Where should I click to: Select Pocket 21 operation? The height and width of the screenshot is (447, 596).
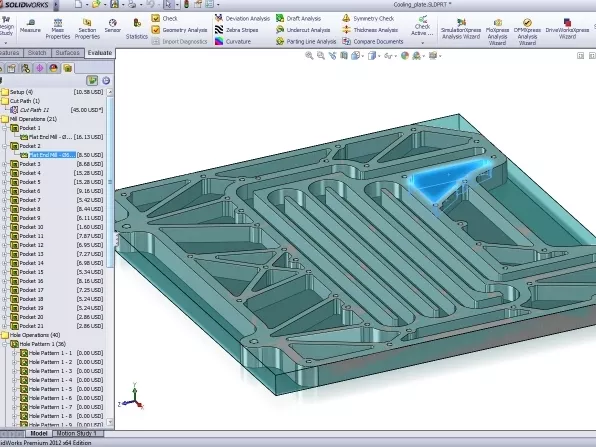[31, 326]
